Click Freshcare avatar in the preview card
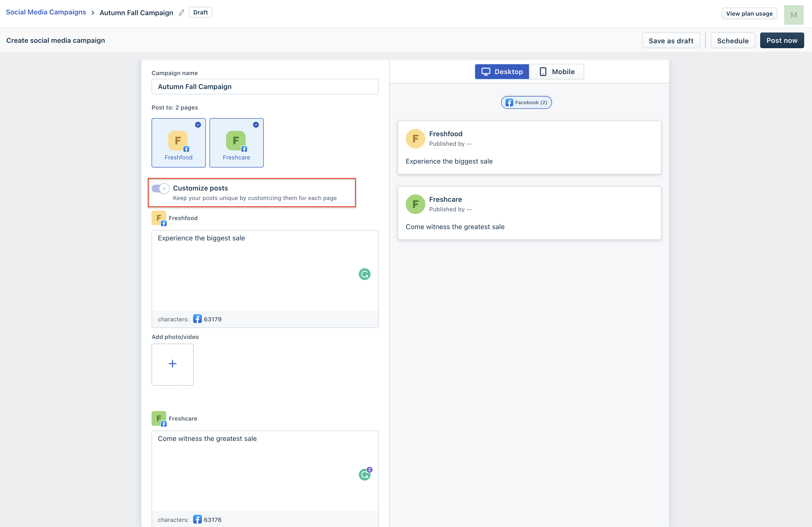This screenshot has height=527, width=812. click(x=415, y=204)
